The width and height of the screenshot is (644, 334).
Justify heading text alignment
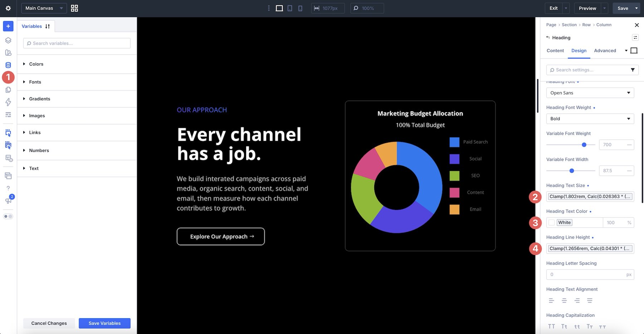pos(590,300)
